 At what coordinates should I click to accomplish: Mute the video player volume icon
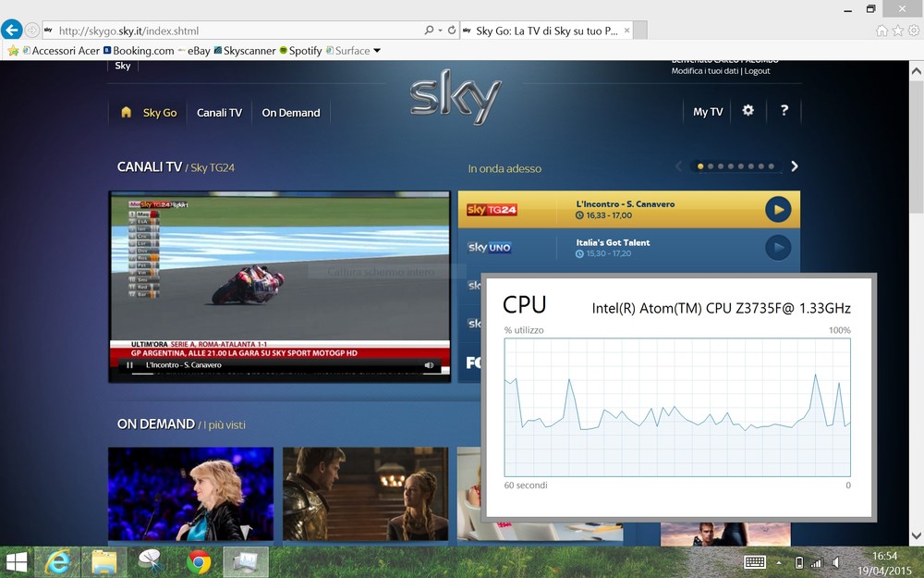pyautogui.click(x=429, y=365)
